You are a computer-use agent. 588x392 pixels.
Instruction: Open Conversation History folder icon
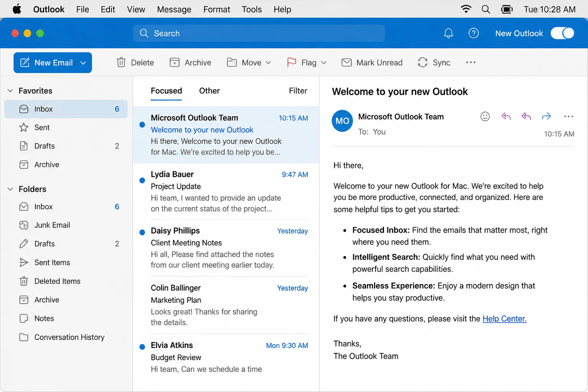pos(24,337)
